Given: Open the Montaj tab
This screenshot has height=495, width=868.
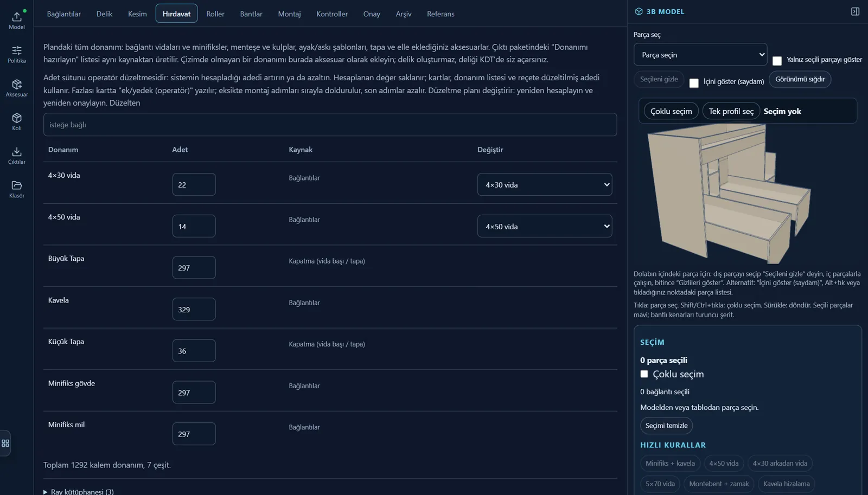Looking at the screenshot, I should click(x=289, y=14).
